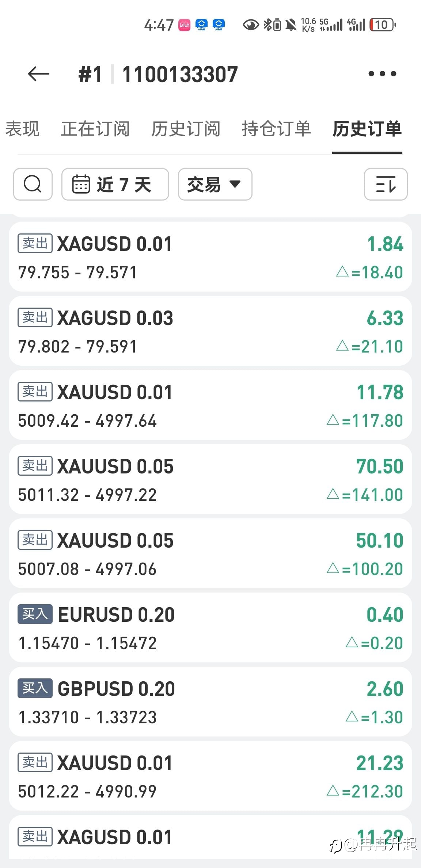Tap the Bilibili notification icon in status bar

tap(184, 25)
